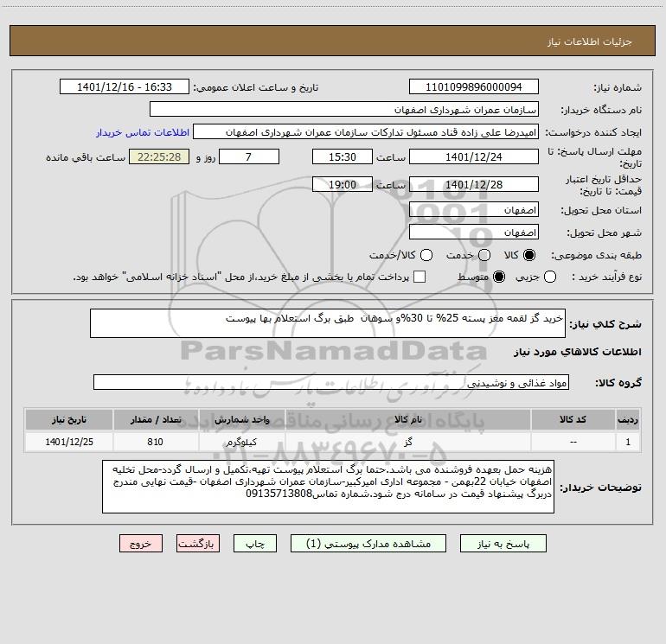Click the remaining time countdown 22:25:28
The image size is (666, 644).
[x=159, y=156]
